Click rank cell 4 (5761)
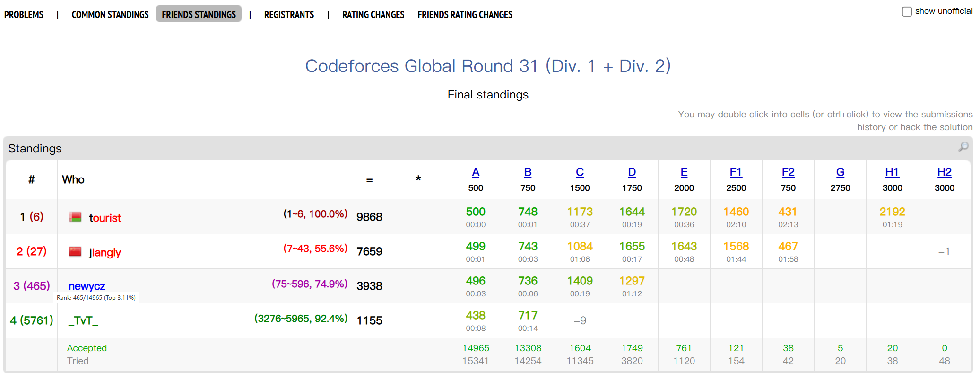The width and height of the screenshot is (980, 382). pyautogui.click(x=32, y=320)
